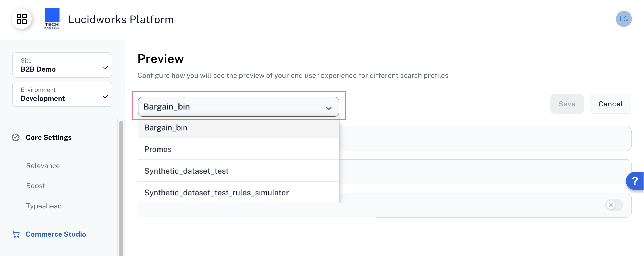Click the Commerce Studio cart icon
Image resolution: width=644 pixels, height=256 pixels.
(16, 234)
